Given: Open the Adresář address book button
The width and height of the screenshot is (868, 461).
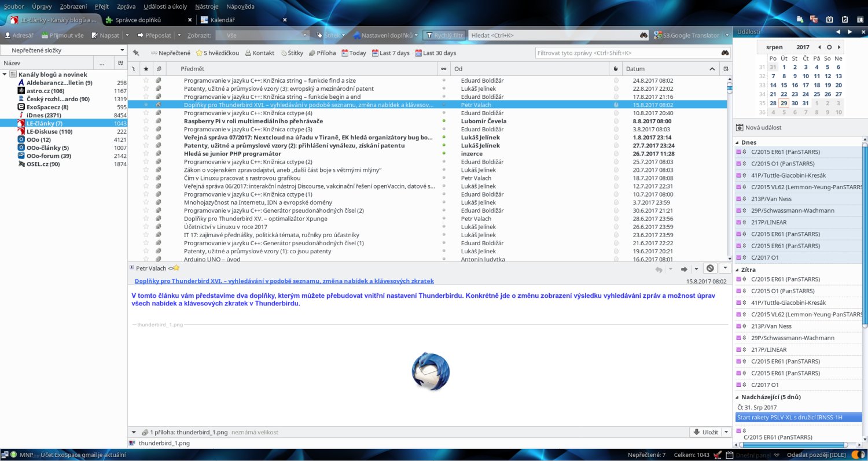Looking at the screenshot, I should coord(19,35).
